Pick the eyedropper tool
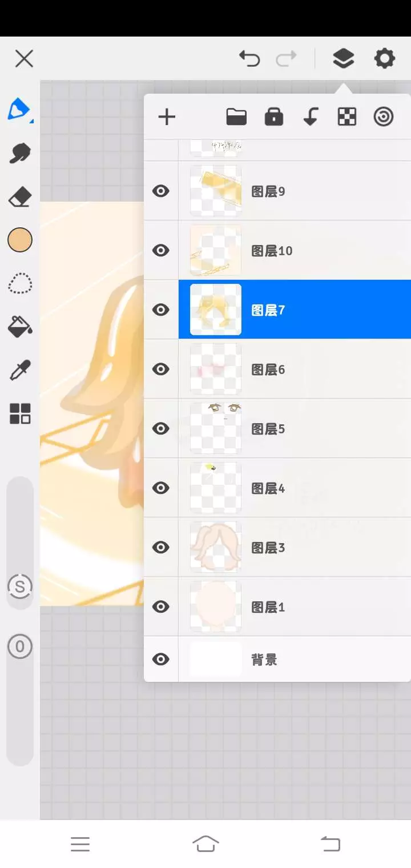The image size is (411, 868). [20, 370]
